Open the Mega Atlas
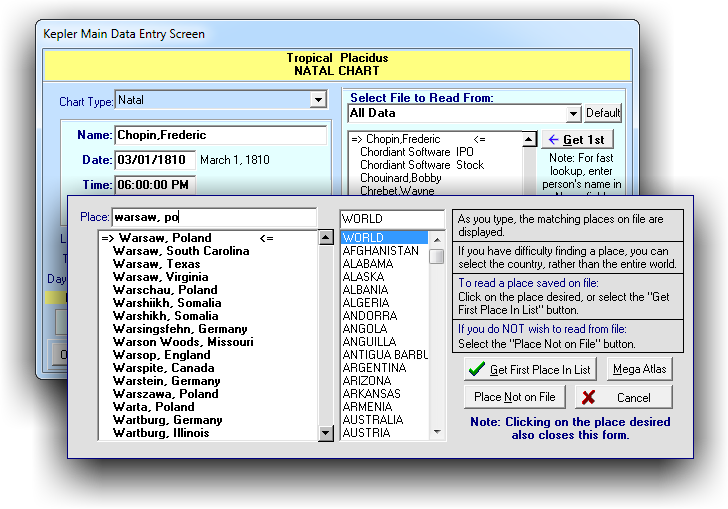 639,370
